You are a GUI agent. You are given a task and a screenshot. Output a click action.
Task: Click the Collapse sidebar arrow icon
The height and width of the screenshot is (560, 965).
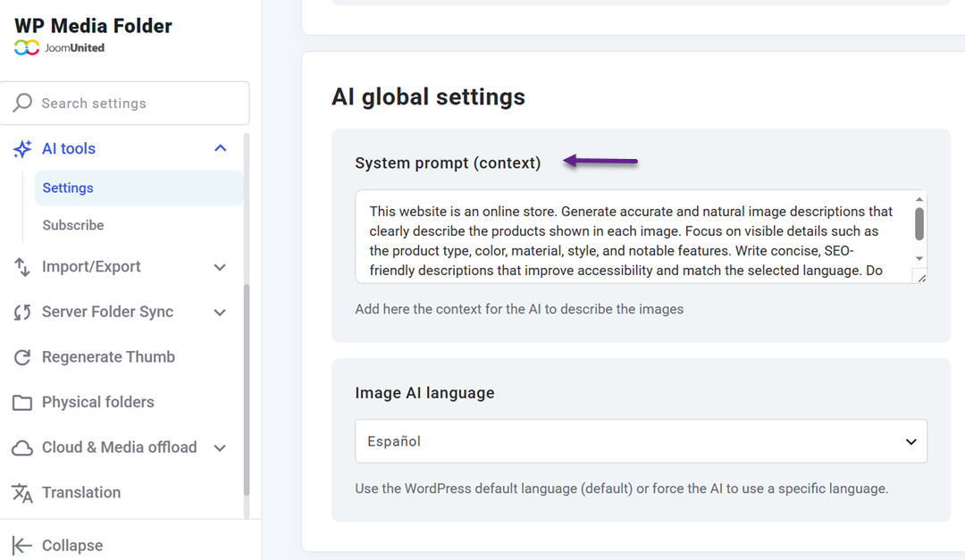22,545
